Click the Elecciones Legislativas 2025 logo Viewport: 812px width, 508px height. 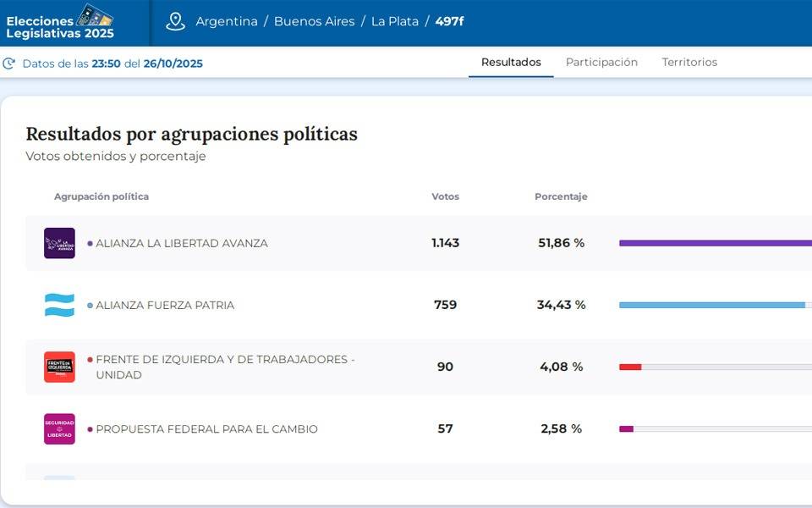click(x=60, y=23)
